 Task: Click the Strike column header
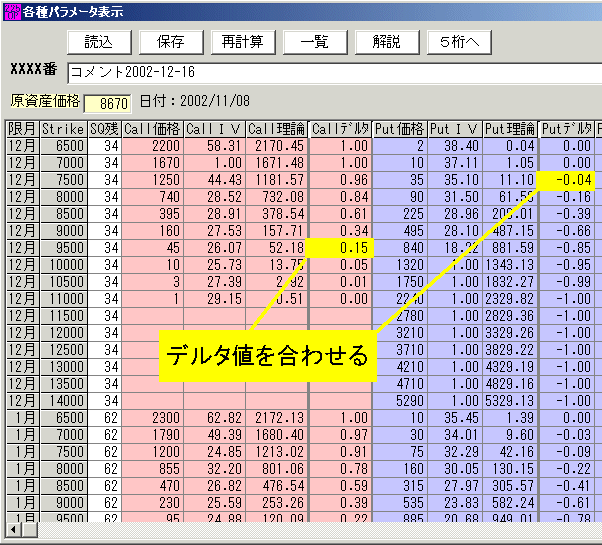click(x=64, y=129)
